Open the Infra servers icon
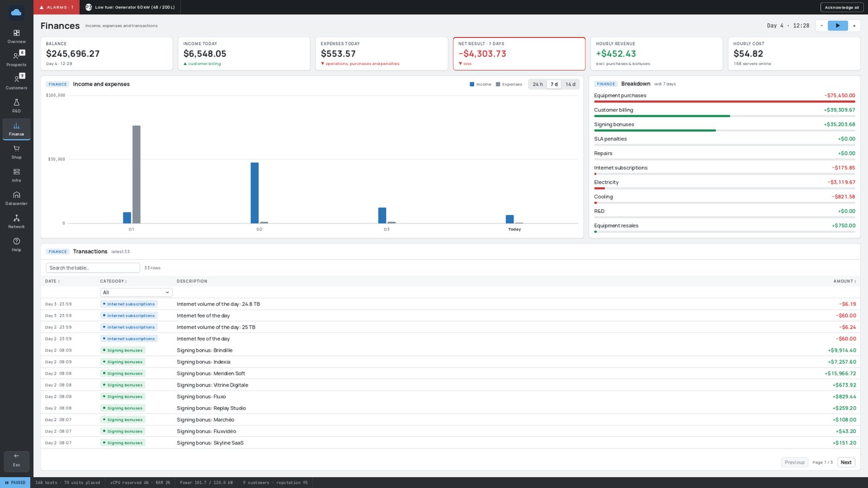Screen dimensions: 868x488 (x=16, y=175)
